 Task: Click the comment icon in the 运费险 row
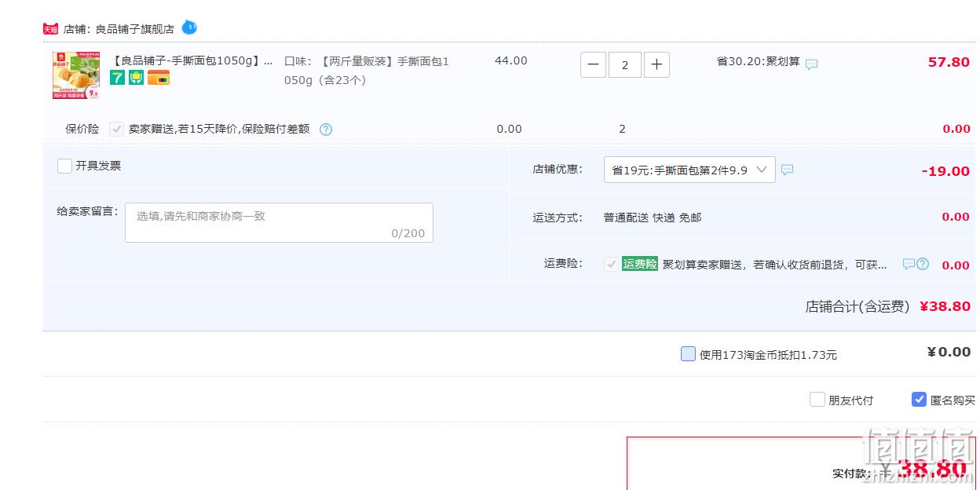point(909,264)
